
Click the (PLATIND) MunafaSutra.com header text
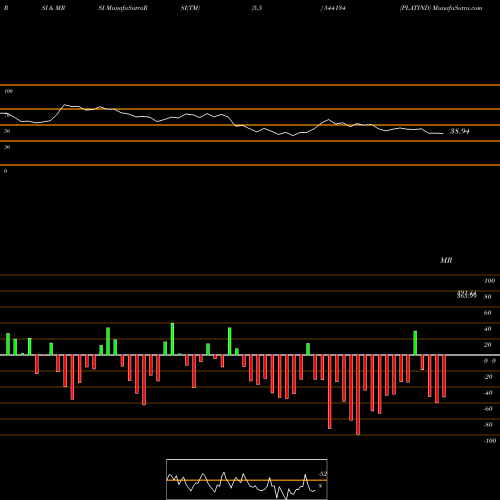441,8
